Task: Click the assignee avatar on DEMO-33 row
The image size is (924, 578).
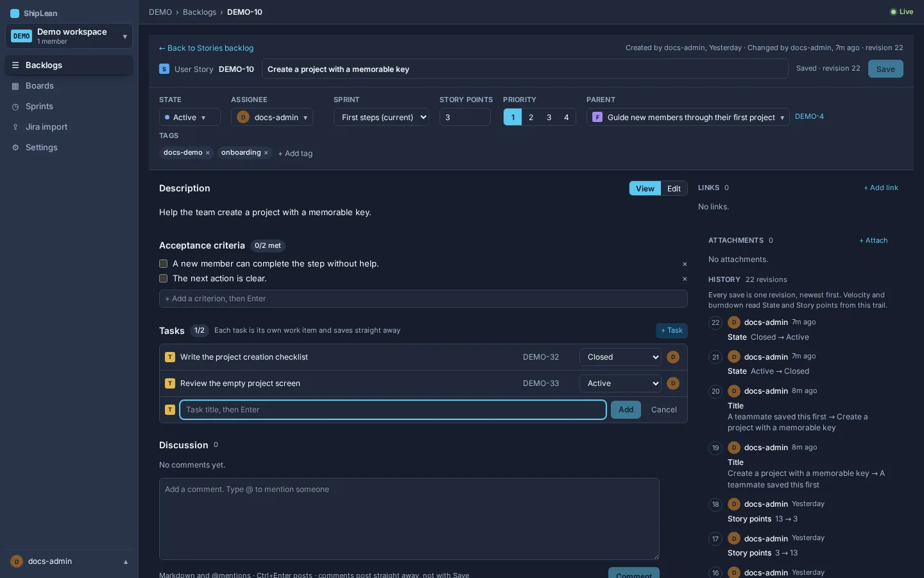Action: 673,383
